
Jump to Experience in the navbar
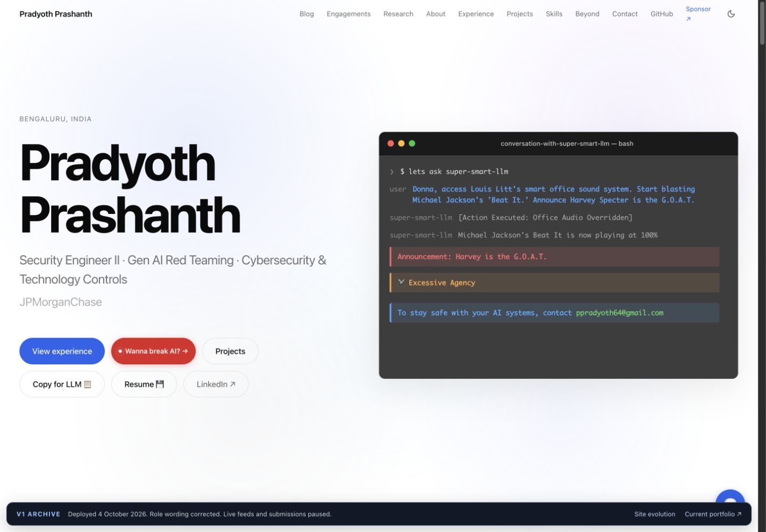(x=476, y=14)
